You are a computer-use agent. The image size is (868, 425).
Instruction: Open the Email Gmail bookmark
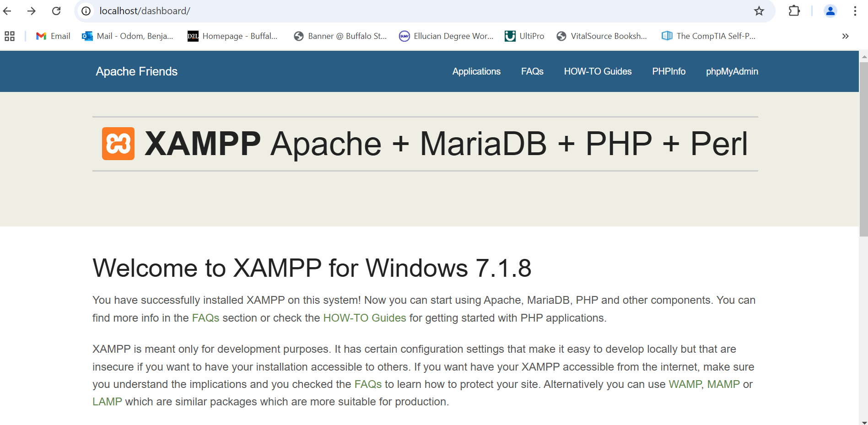coord(53,36)
